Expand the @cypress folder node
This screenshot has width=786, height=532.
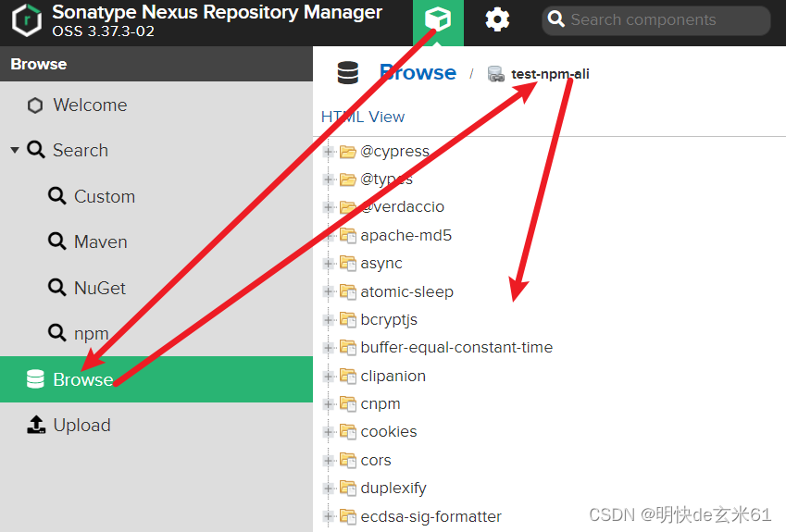pos(329,152)
